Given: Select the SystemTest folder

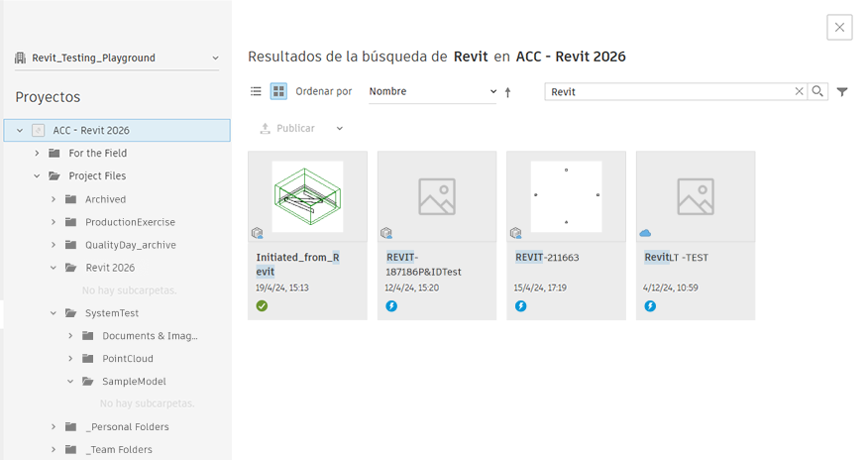Looking at the screenshot, I should [x=112, y=313].
